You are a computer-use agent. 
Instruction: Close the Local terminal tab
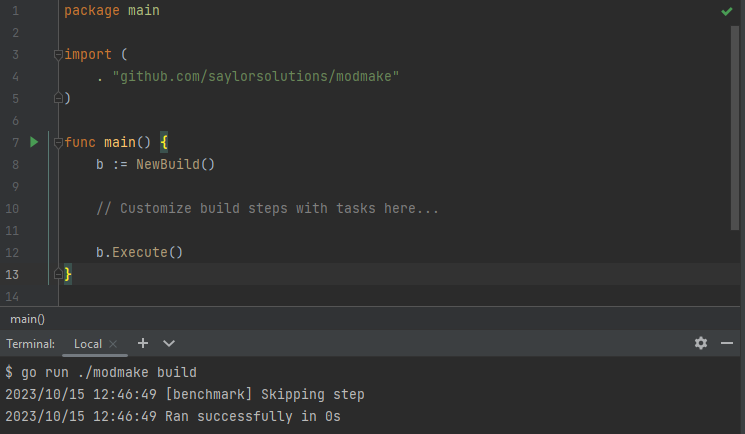click(x=113, y=344)
